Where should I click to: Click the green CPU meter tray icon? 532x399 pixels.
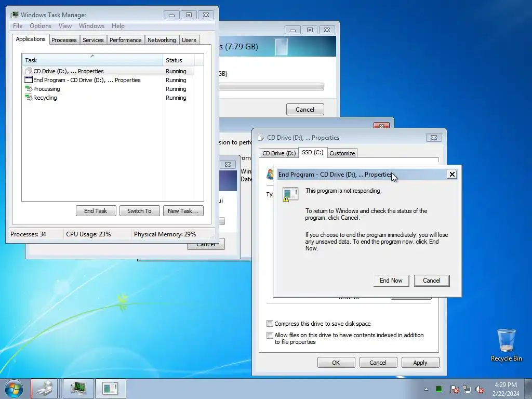coord(438,389)
